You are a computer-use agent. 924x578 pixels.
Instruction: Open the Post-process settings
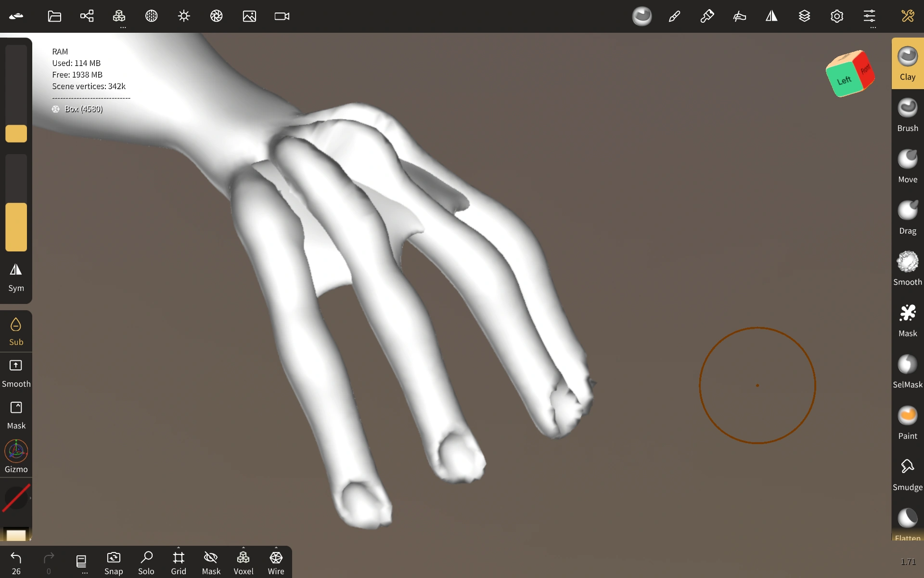[x=216, y=16]
